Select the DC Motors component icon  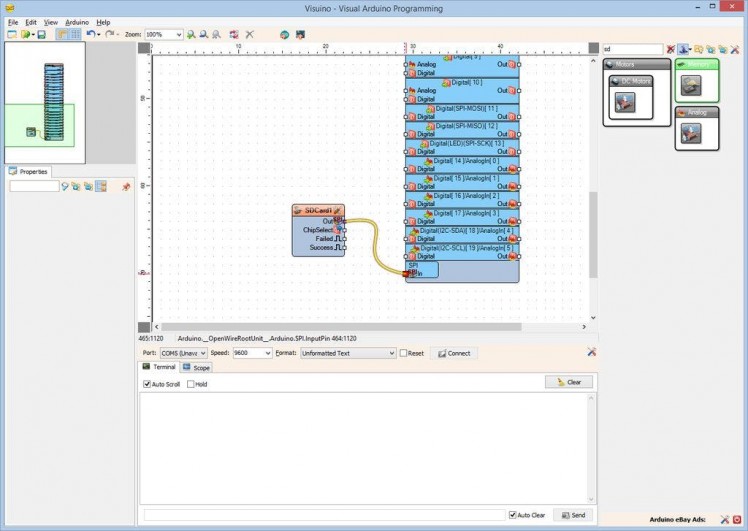click(625, 102)
